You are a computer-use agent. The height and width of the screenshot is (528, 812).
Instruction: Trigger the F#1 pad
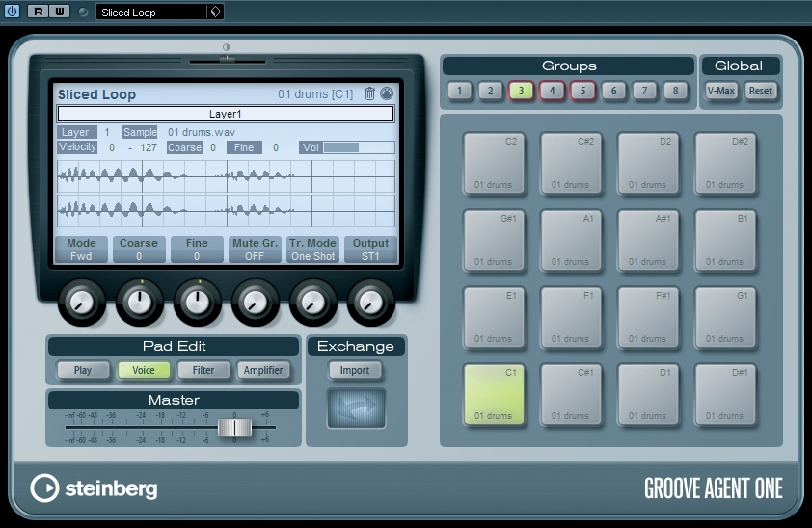point(648,318)
